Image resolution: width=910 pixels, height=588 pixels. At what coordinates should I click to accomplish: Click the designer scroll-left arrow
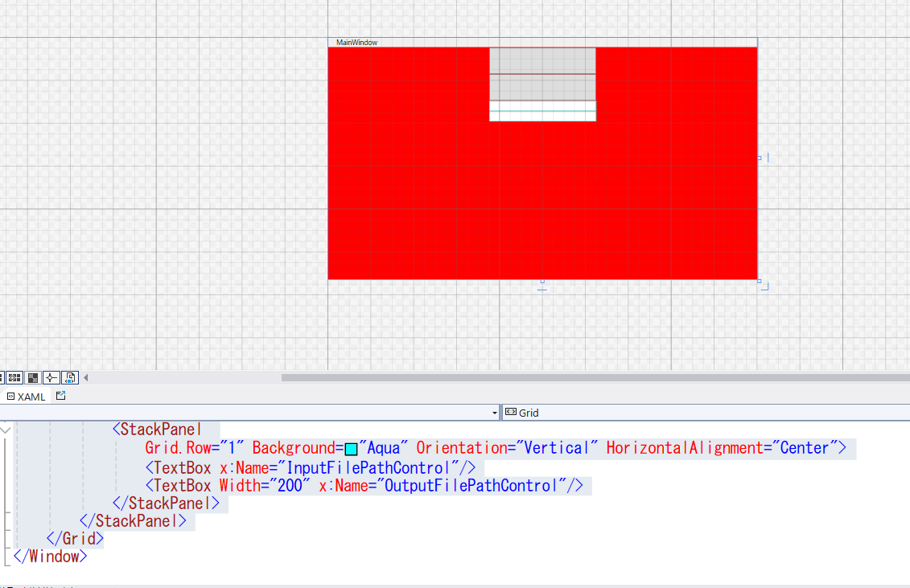coord(86,378)
